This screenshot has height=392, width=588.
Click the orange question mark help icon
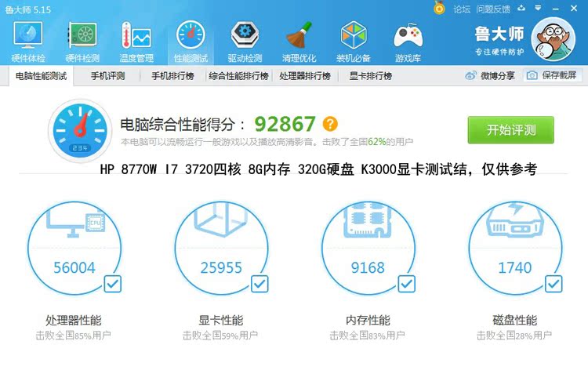(x=330, y=123)
